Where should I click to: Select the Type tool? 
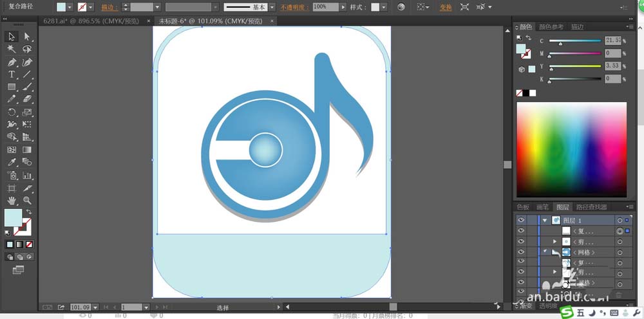12,74
